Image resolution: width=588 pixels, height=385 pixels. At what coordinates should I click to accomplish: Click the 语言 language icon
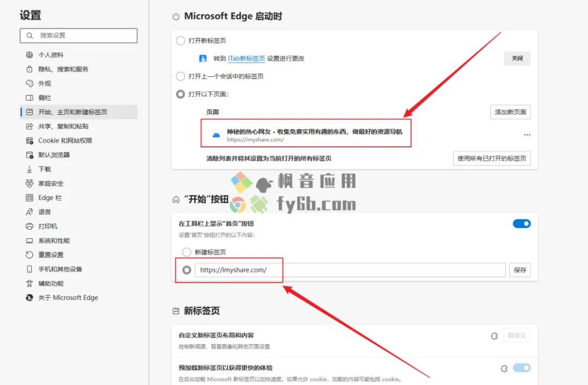(29, 212)
